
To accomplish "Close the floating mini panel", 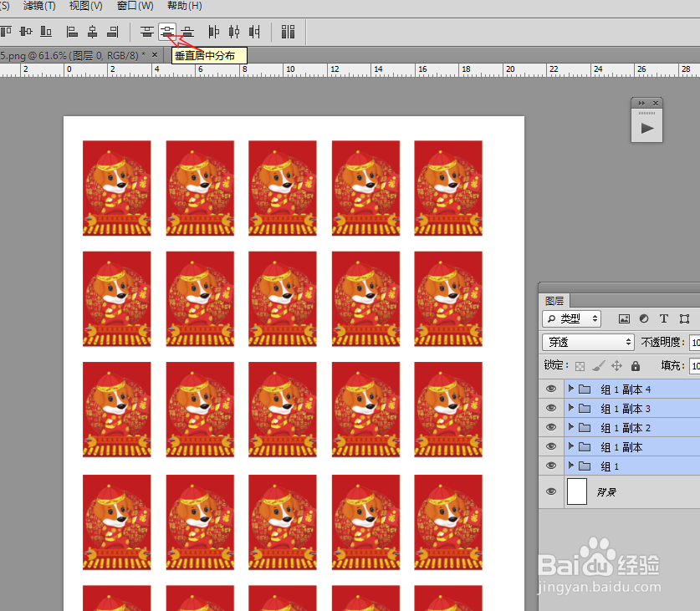I will pyautogui.click(x=656, y=103).
